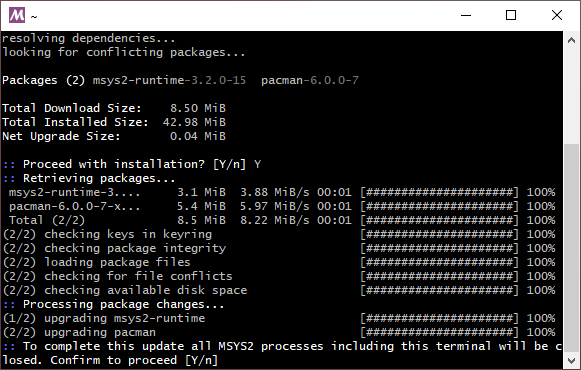581x370 pixels.
Task: Click 'Proceed with installation? [Y/n]' prompt
Action: pos(134,164)
